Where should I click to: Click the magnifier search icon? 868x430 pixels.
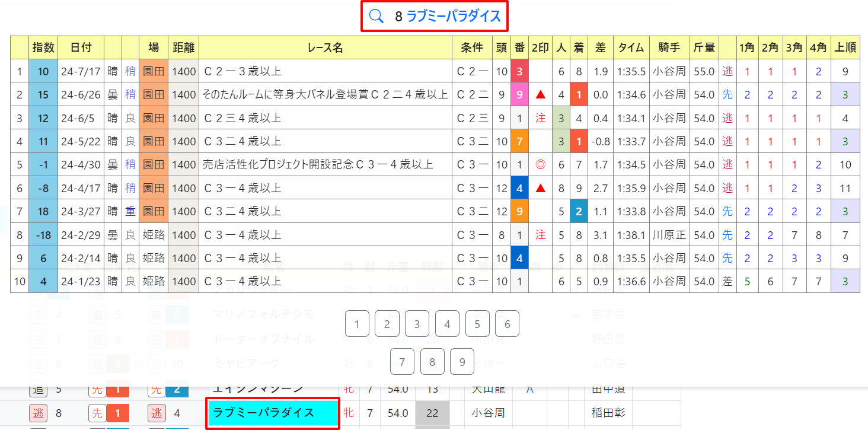click(376, 17)
